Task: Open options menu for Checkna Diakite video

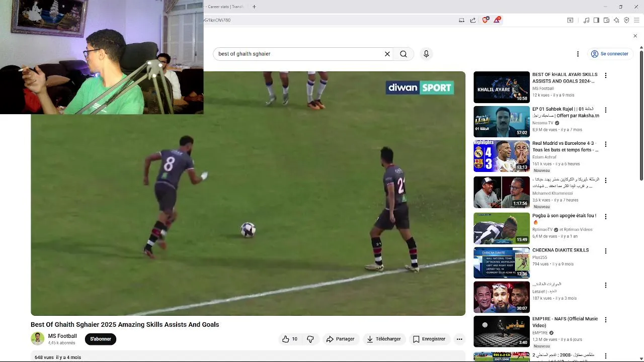Action: click(606, 251)
